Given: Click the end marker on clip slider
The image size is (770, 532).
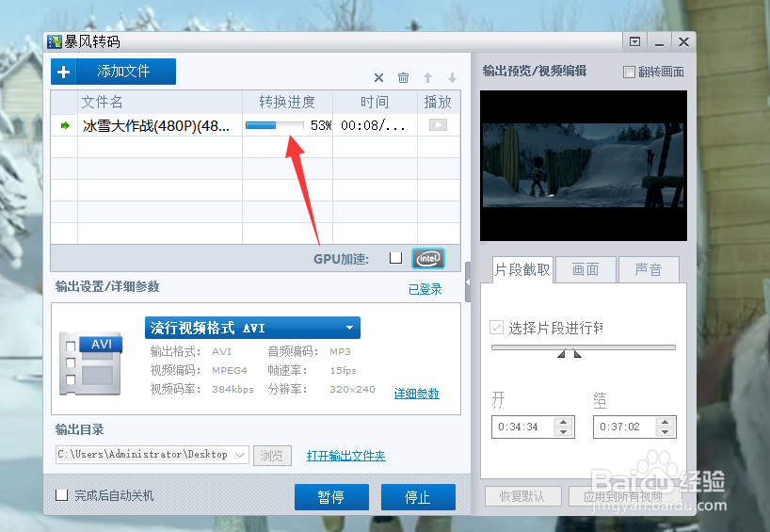Looking at the screenshot, I should [578, 354].
